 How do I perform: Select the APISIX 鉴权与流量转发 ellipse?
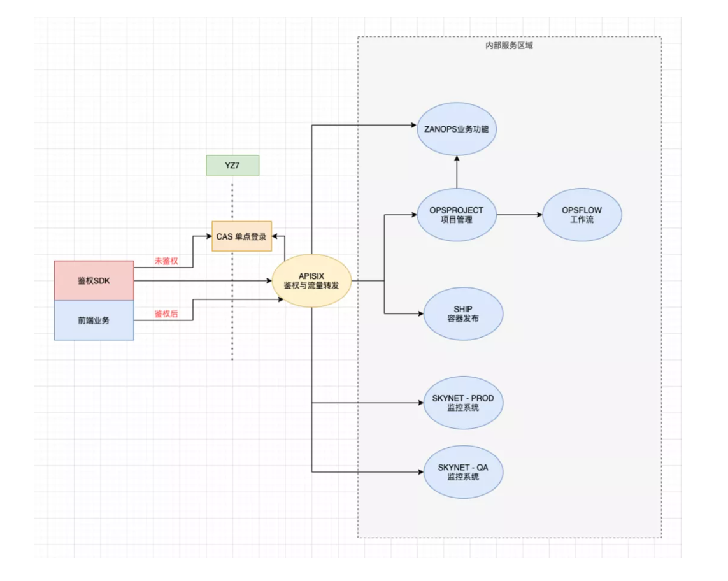311,280
